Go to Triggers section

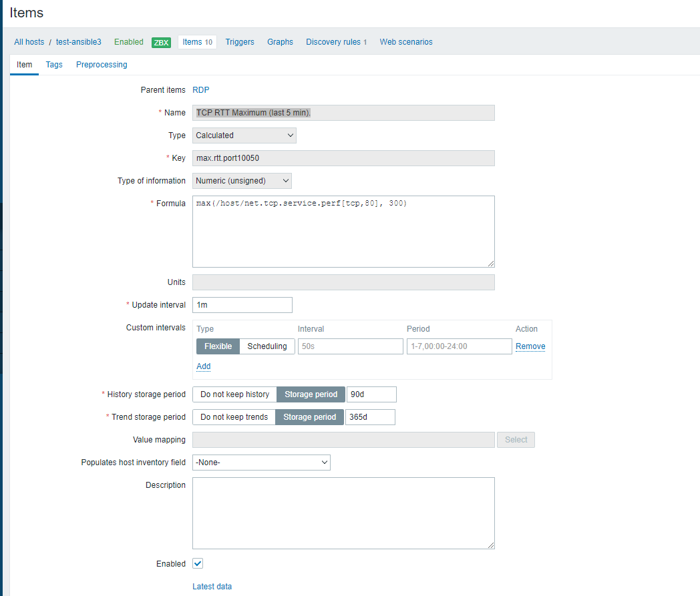[x=240, y=42]
